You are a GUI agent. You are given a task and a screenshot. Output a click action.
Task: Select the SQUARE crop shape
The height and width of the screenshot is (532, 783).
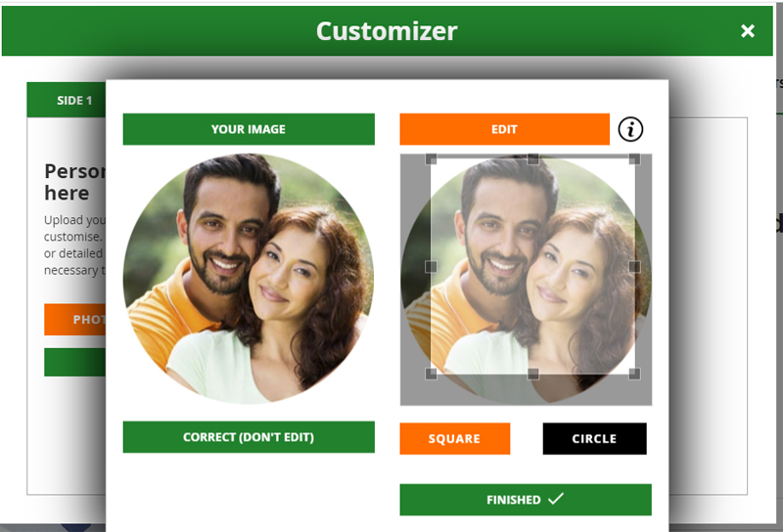pyautogui.click(x=454, y=439)
